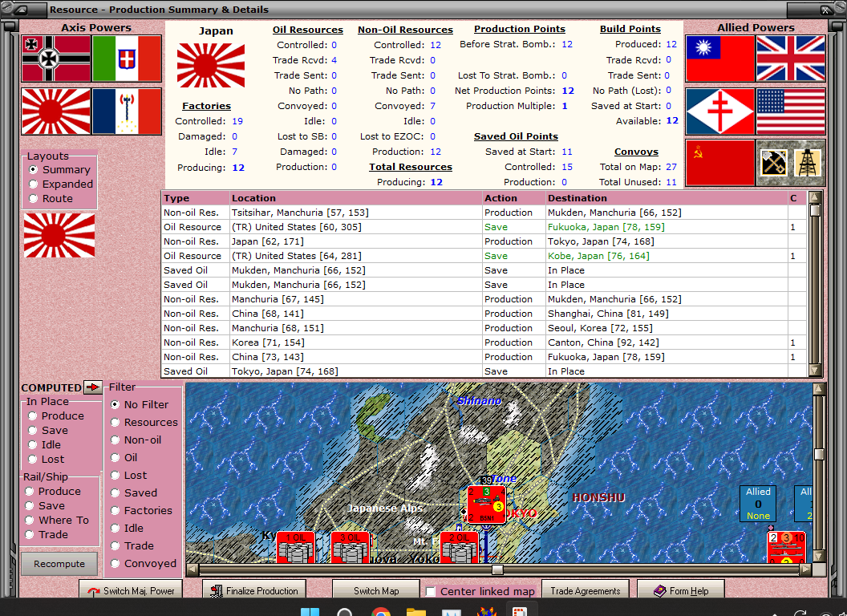Screen dimensions: 847x616
Task: Click map vertical scrollbar up arrow
Action: (819, 389)
